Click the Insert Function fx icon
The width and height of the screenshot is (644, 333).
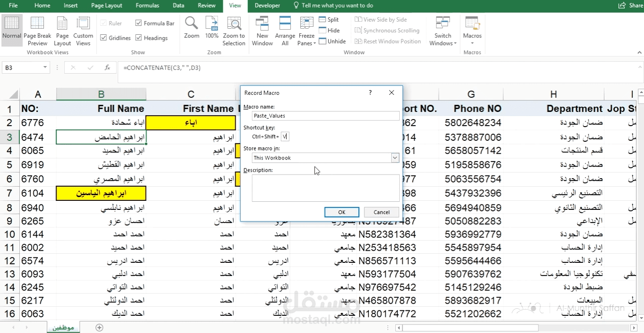[x=107, y=68]
